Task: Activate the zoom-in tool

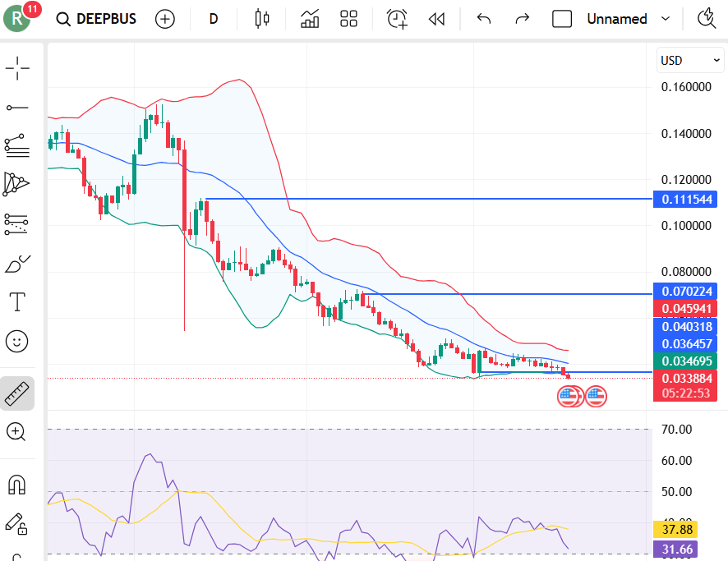Action: pos(17,432)
